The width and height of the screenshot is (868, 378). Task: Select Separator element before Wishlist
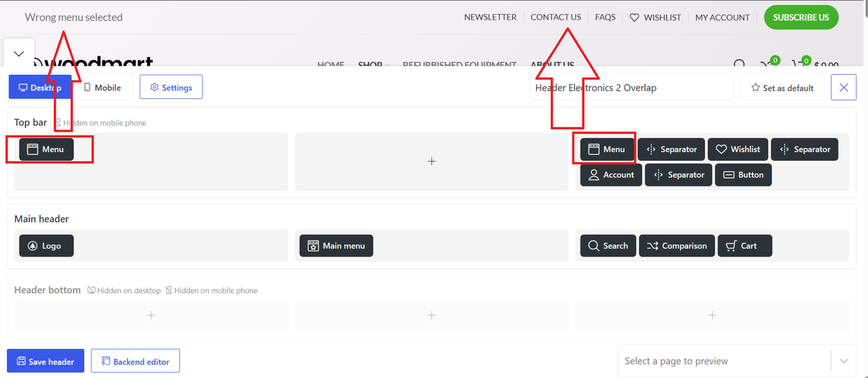[671, 149]
